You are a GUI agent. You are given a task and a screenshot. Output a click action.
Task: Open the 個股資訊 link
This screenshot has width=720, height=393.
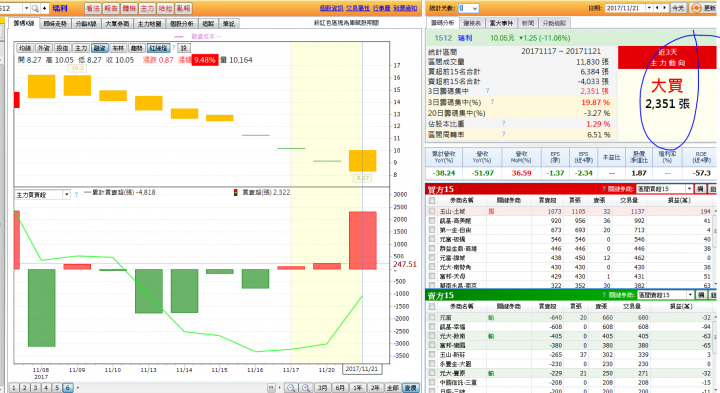pos(331,8)
